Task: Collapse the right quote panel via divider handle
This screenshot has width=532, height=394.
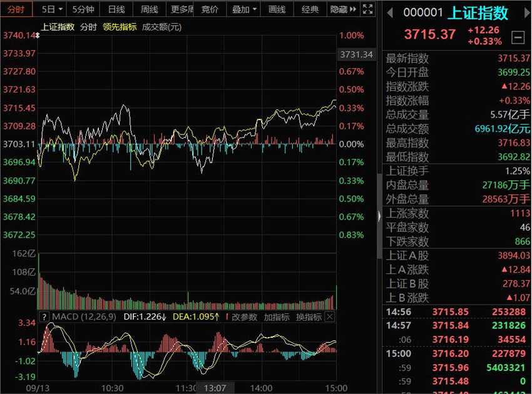Action: [379, 216]
